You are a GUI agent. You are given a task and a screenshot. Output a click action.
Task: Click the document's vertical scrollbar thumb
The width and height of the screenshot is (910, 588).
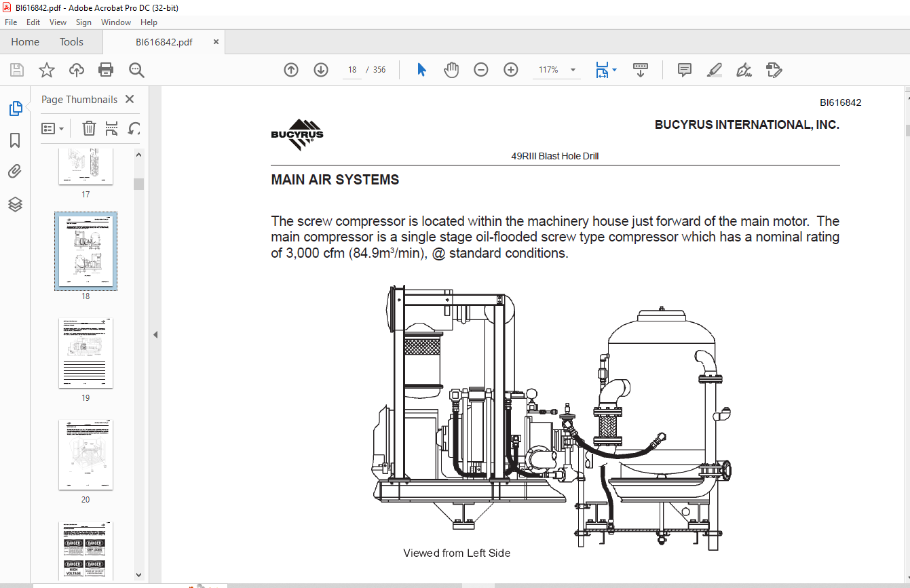click(907, 131)
